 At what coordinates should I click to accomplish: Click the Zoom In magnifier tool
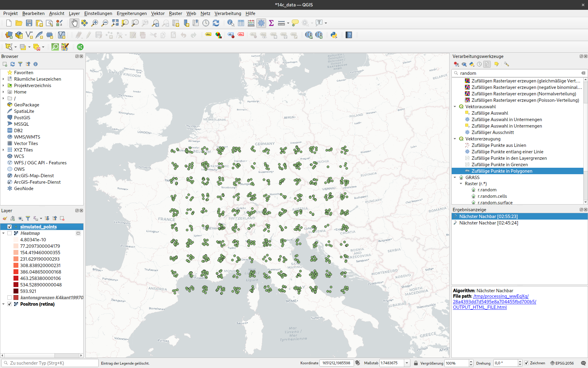coord(95,23)
